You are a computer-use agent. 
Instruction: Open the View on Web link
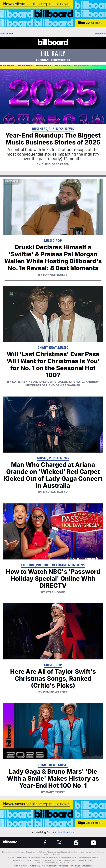(7, 34)
